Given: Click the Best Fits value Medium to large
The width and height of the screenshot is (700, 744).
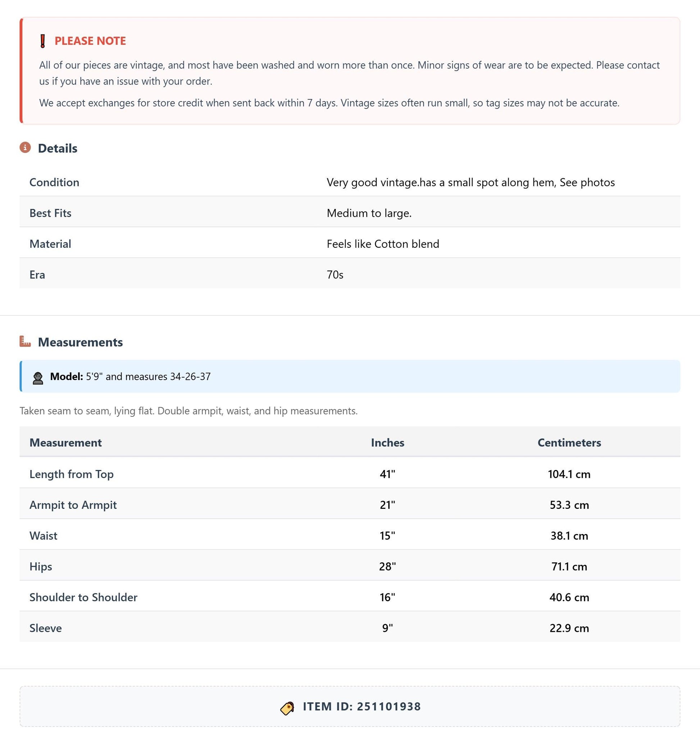Looking at the screenshot, I should tap(369, 213).
